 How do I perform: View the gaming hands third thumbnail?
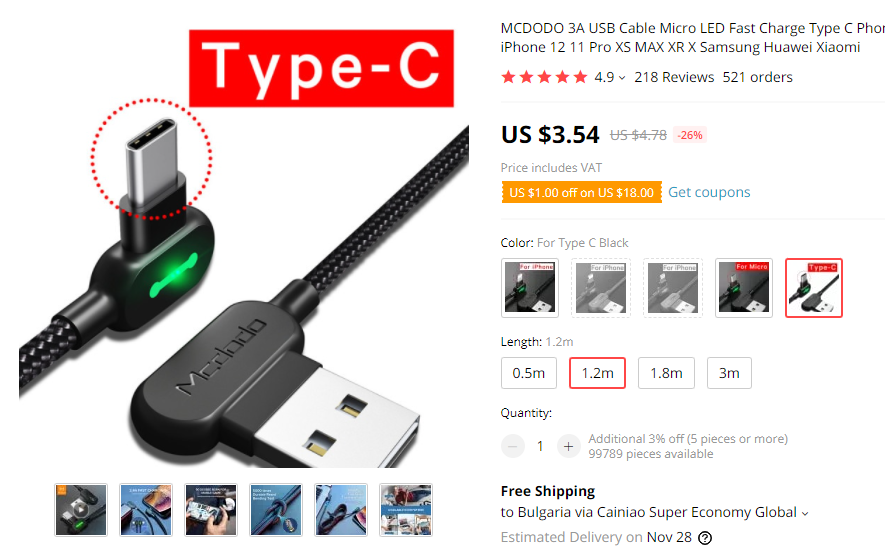[211, 510]
